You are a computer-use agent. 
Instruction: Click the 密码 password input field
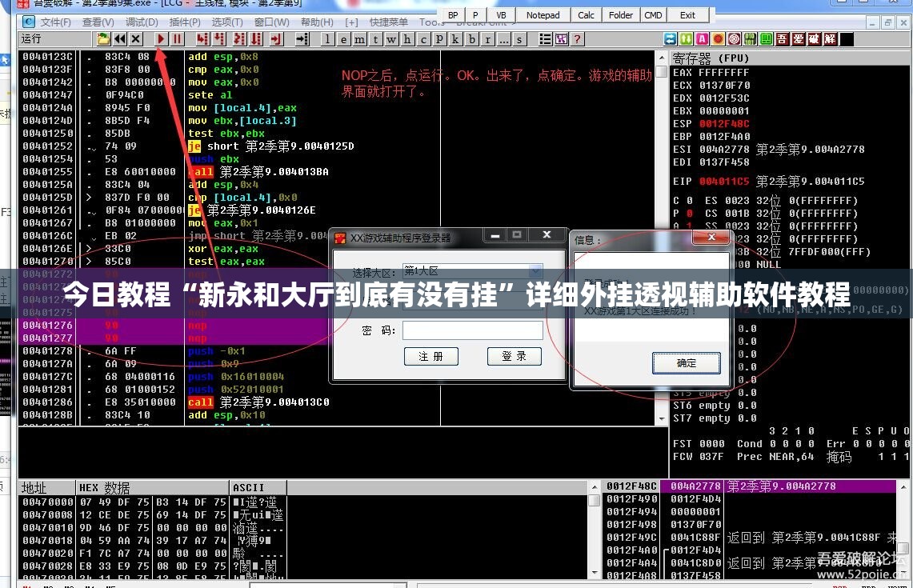(472, 330)
